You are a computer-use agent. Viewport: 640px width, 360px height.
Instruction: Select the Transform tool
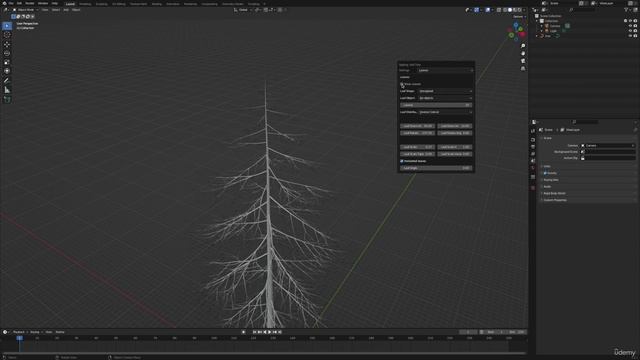point(7,71)
